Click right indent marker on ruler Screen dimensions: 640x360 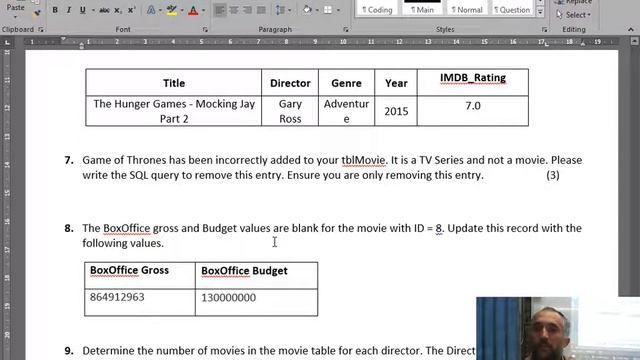click(583, 44)
